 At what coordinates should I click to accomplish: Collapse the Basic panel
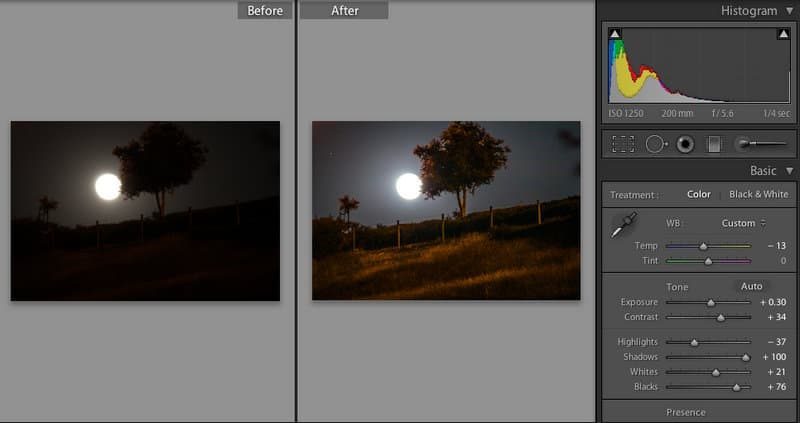pyautogui.click(x=789, y=171)
